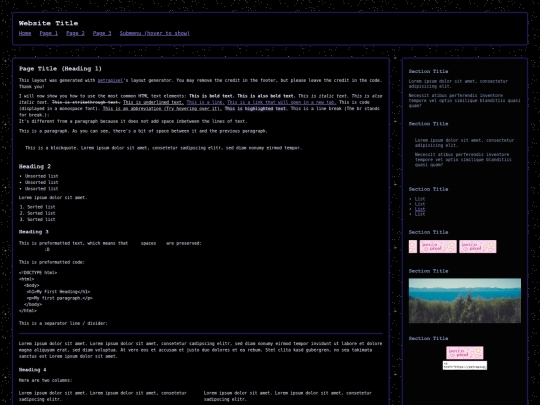
Task: Open Page 2 navigation link
Action: coord(75,33)
